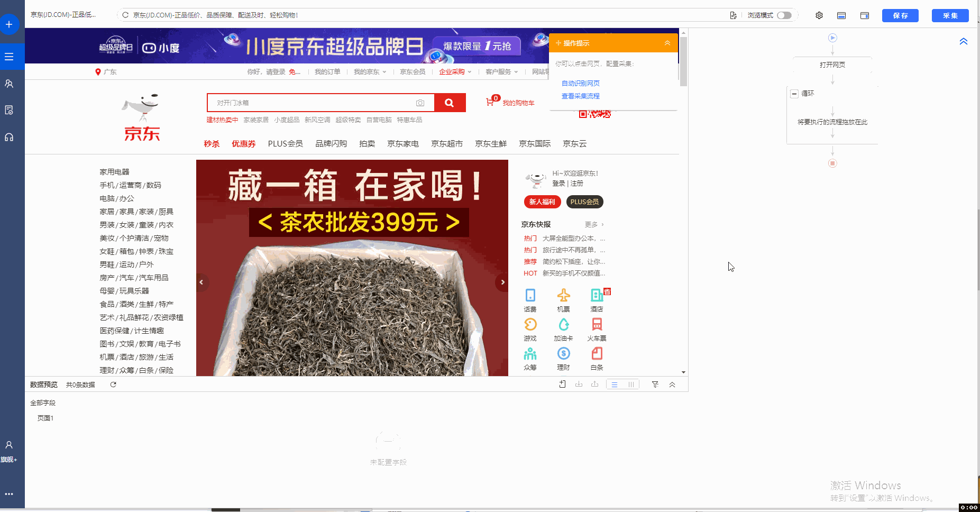The height and width of the screenshot is (512, 980).
Task: Open My JD (我的京东) dropdown
Action: (x=370, y=72)
